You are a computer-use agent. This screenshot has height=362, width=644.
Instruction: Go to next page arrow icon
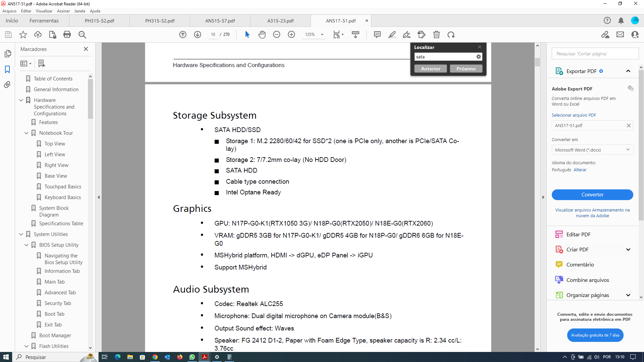[x=198, y=35]
